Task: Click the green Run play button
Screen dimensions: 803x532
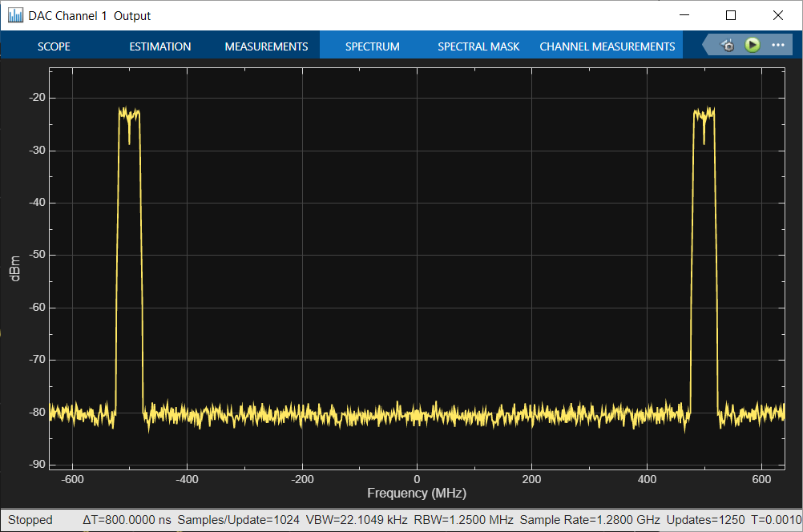Action: click(x=752, y=46)
